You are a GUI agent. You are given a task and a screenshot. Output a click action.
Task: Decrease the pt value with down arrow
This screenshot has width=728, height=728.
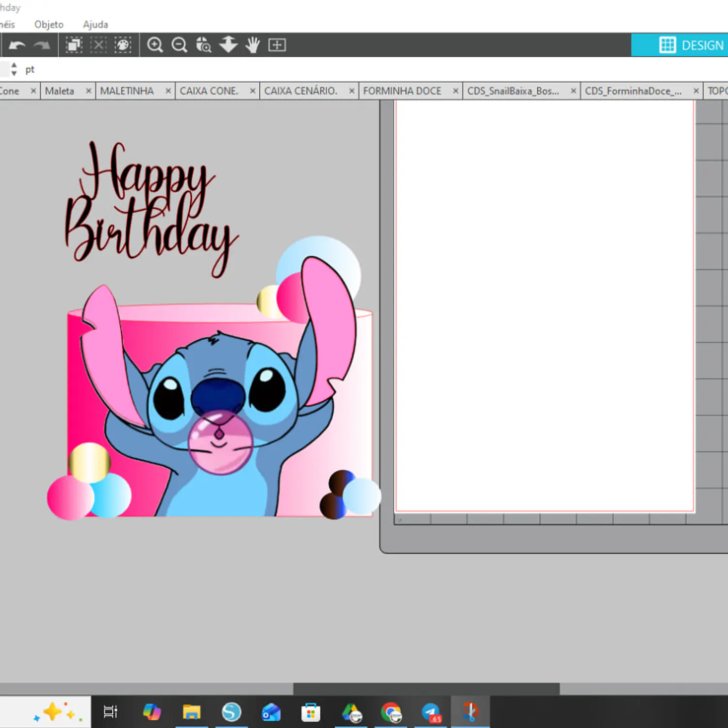(14, 73)
